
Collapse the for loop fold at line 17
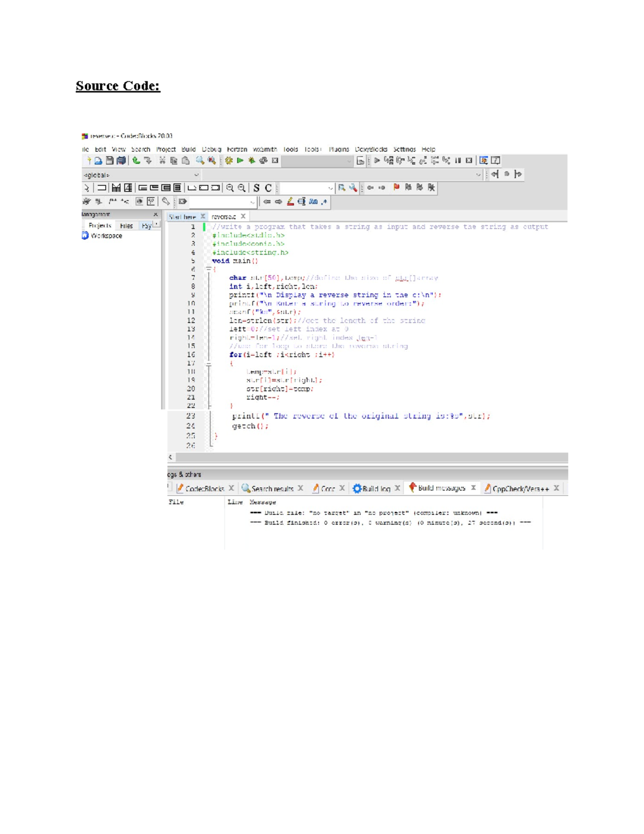coord(209,364)
